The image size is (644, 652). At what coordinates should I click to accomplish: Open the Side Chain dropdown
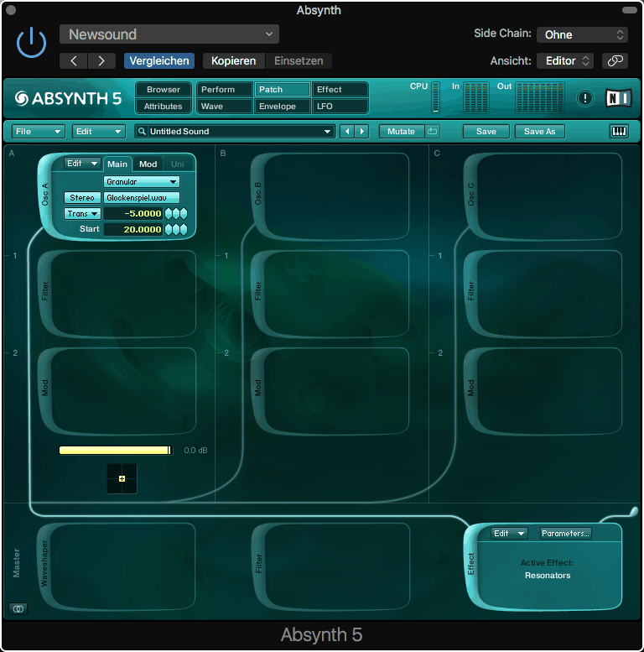(x=582, y=34)
